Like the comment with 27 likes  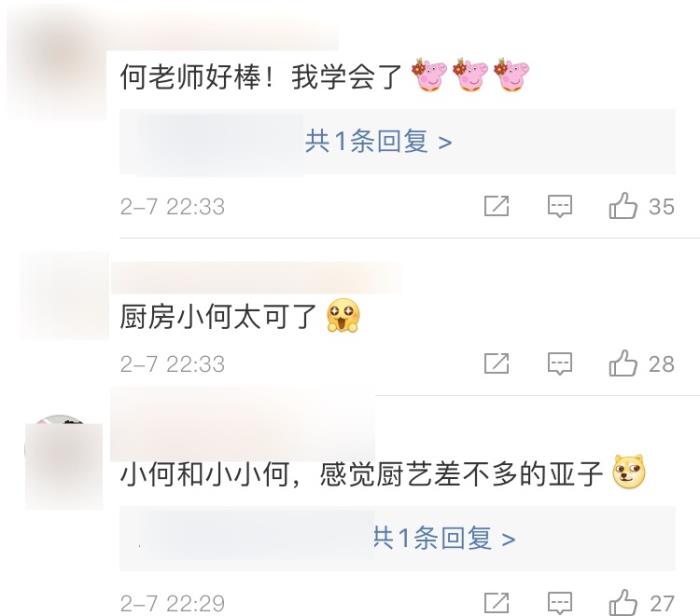[x=623, y=603]
